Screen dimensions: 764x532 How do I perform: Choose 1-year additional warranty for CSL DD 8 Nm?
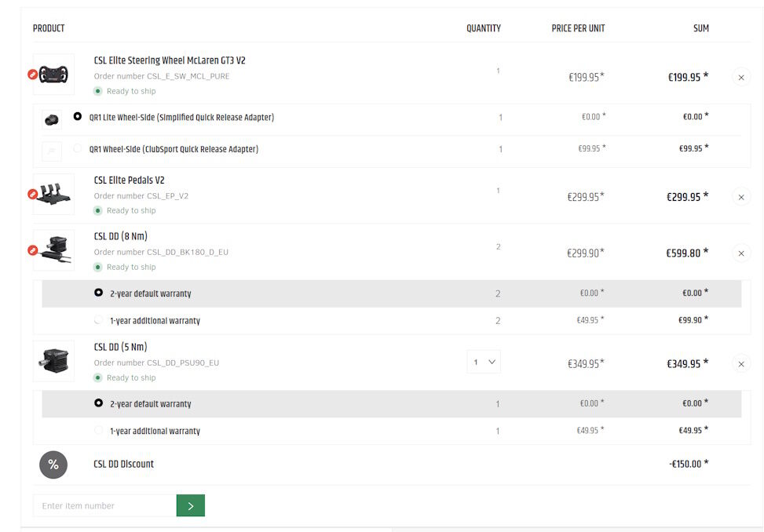[x=98, y=320]
